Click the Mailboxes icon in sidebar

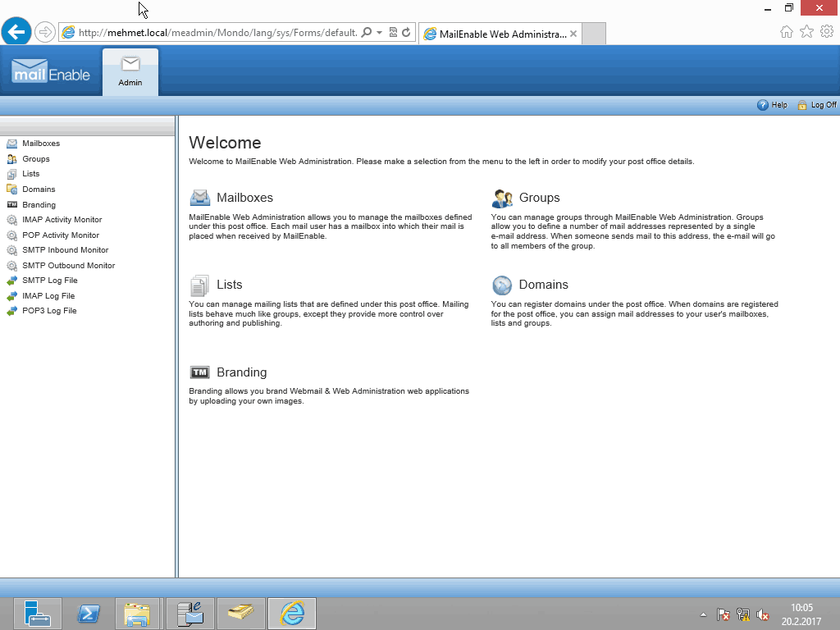11,144
